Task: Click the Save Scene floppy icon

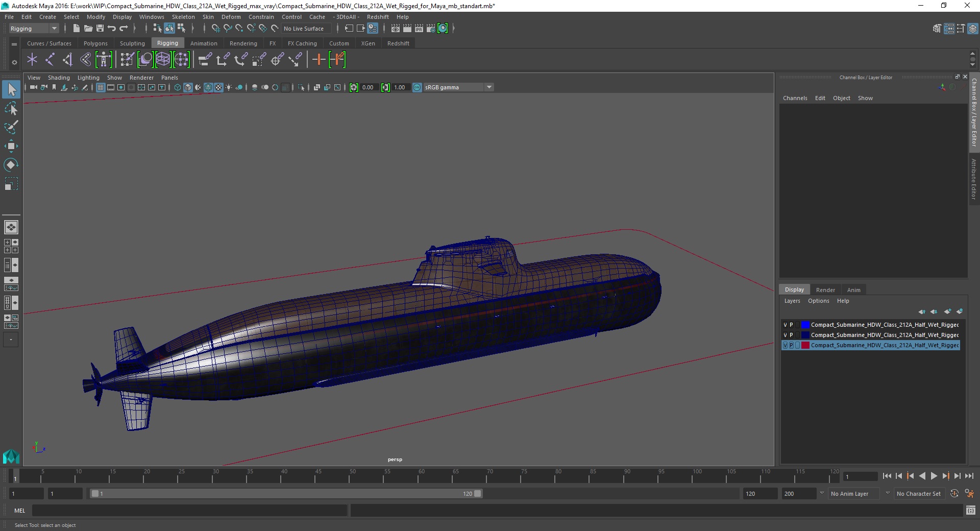Action: (x=100, y=28)
